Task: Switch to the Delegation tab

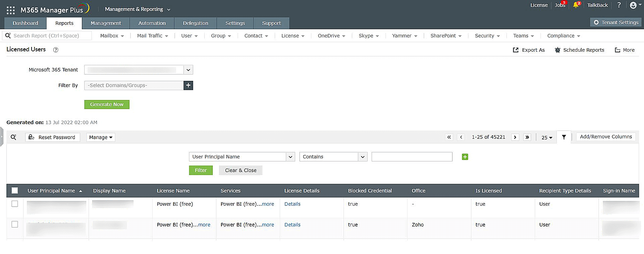Action: click(x=196, y=23)
